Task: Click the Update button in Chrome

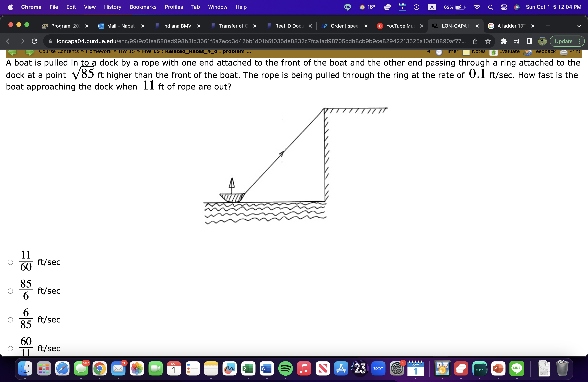Action: point(563,41)
